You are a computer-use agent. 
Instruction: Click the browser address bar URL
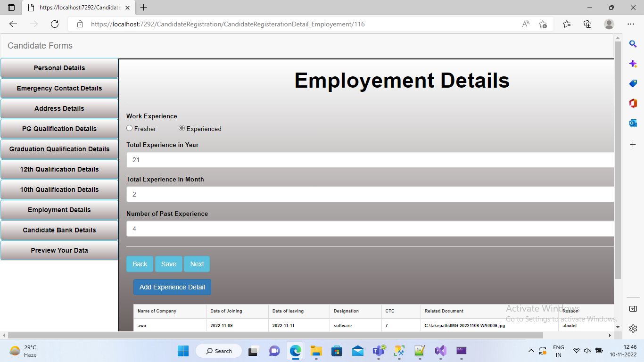pos(228,24)
